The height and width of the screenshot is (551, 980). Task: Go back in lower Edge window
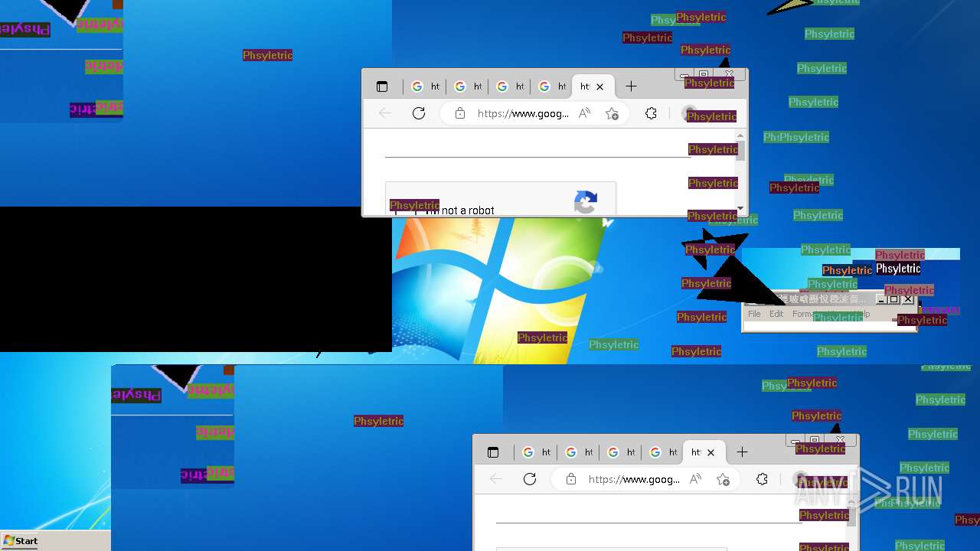(496, 479)
